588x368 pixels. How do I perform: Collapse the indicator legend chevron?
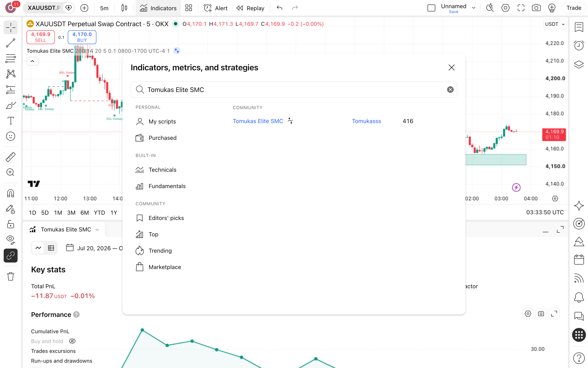(x=32, y=61)
